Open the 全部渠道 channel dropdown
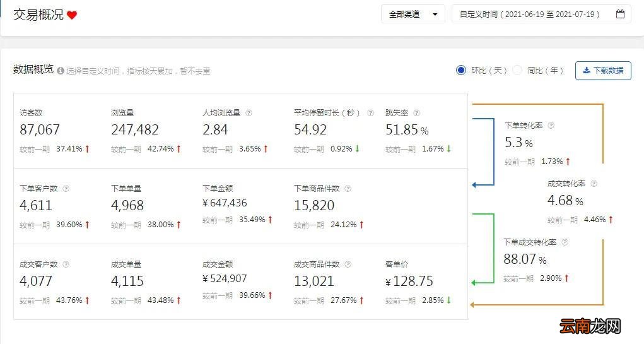Viewport: 644px width, 344px height. pos(413,14)
